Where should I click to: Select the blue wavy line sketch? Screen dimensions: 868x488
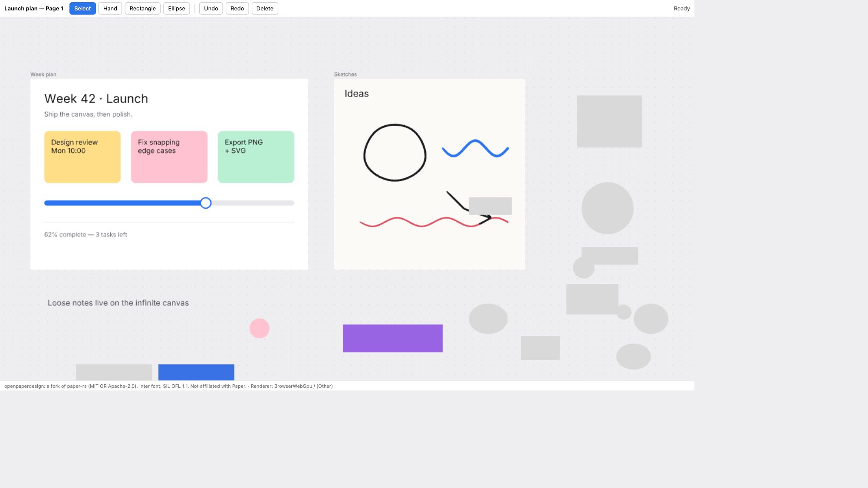click(x=475, y=148)
